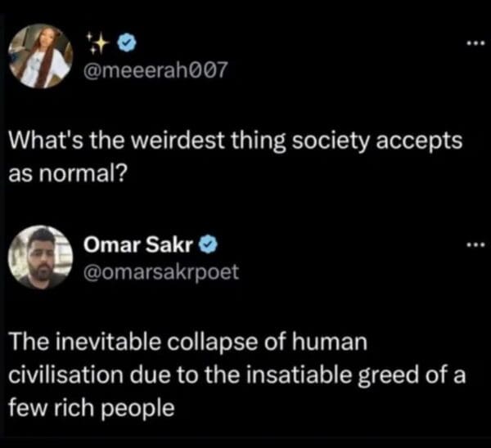
Task: Open Omar Sakr's profile avatar
Action: [x=40, y=257]
